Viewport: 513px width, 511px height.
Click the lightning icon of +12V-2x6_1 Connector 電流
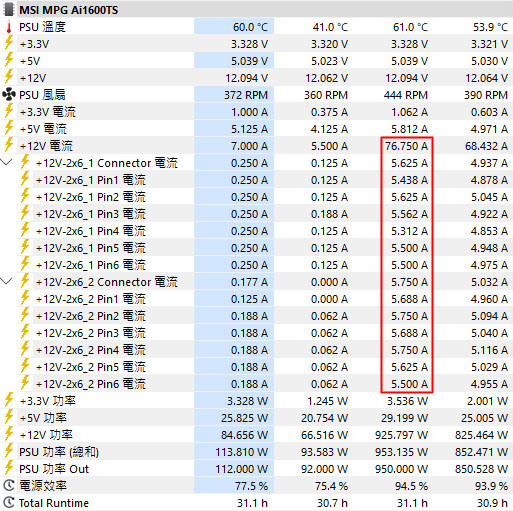coord(25,162)
